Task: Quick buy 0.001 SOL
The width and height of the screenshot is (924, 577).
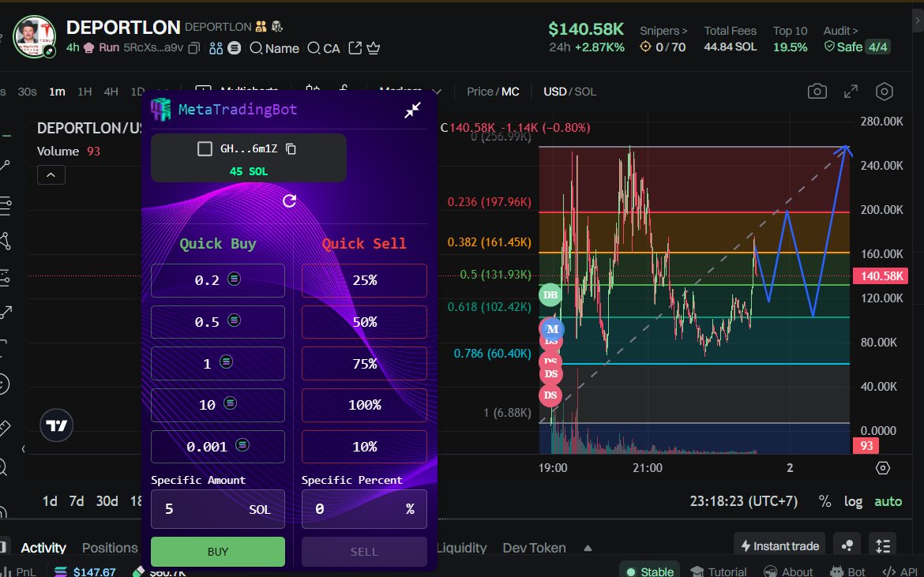Action: tap(218, 447)
